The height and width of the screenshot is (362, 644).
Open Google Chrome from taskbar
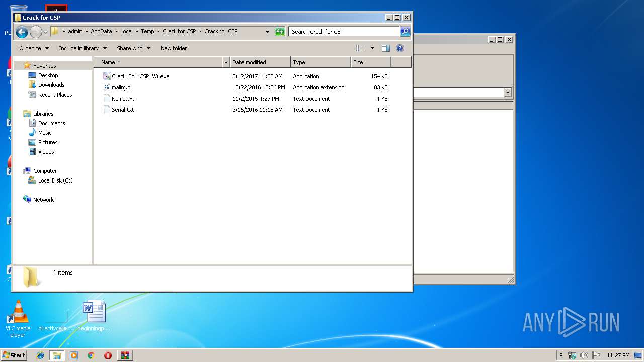(91, 355)
